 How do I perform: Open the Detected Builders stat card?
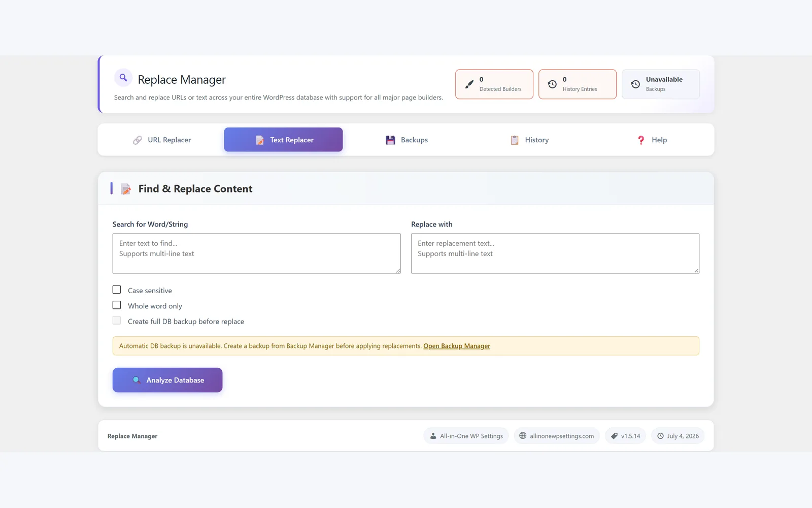pyautogui.click(x=494, y=84)
